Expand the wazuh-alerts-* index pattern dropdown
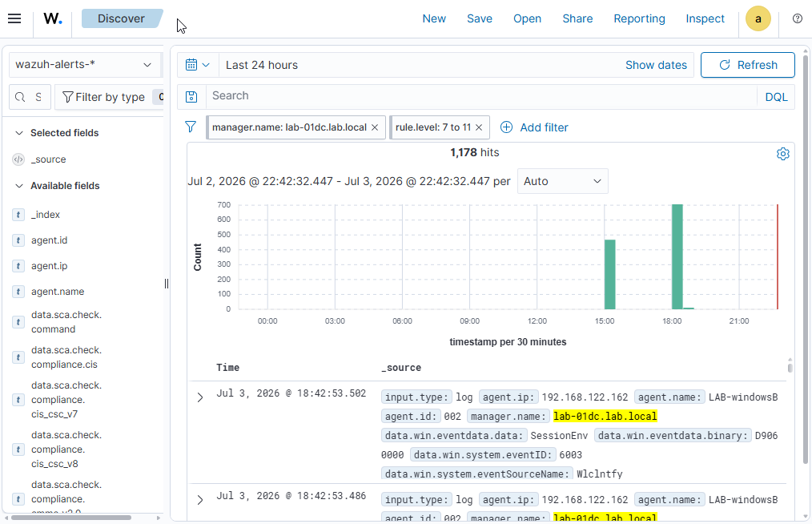812x524 pixels. (84, 65)
